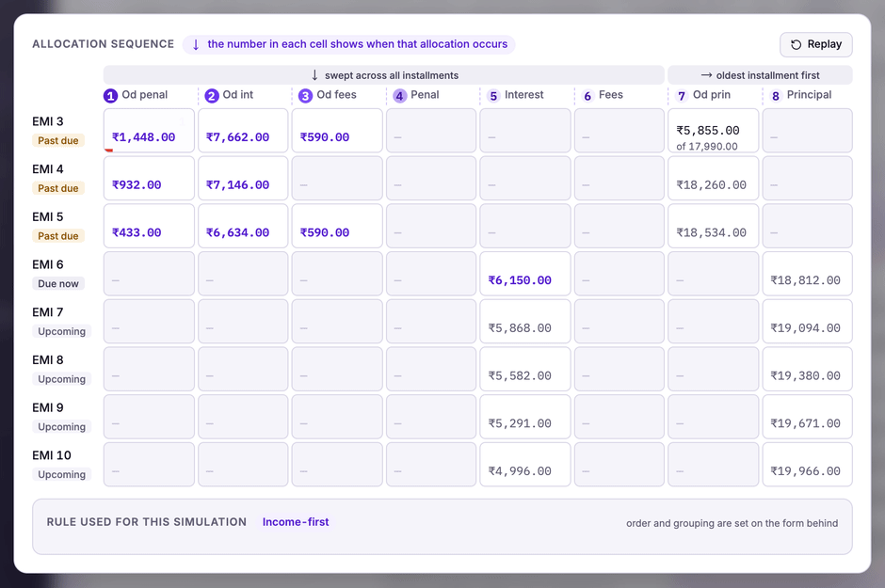Select the ₹7,662.00 Od int cell
This screenshot has width=885, height=588.
pyautogui.click(x=243, y=130)
